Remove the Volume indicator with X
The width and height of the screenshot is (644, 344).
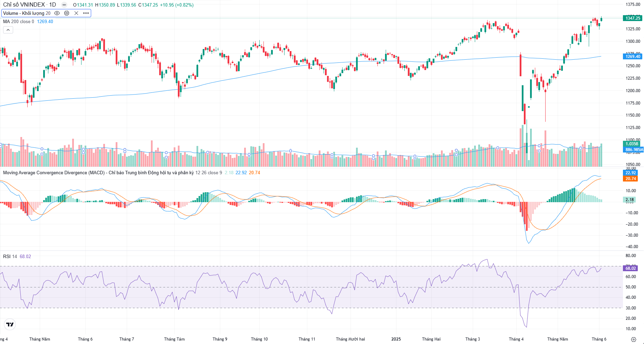pos(76,13)
